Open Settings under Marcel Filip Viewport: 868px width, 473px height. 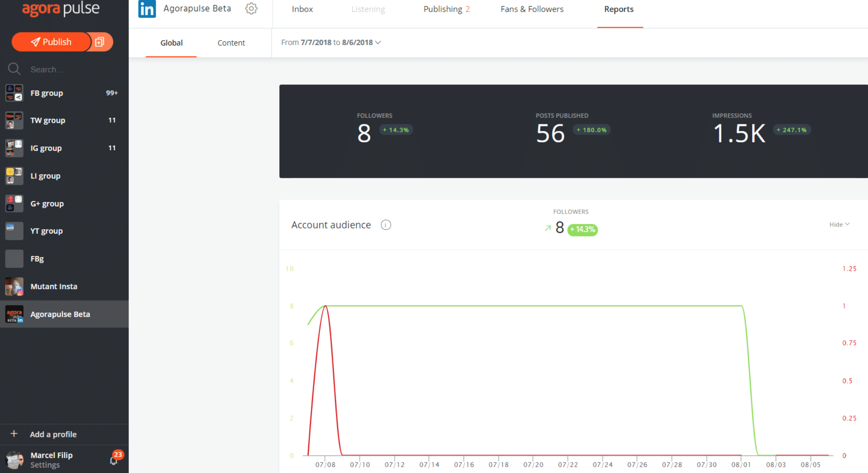[45, 465]
